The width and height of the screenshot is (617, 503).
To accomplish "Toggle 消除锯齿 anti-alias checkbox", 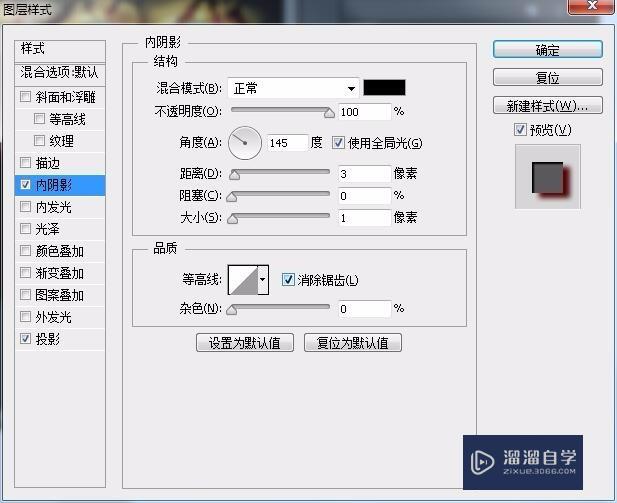I will click(x=288, y=280).
